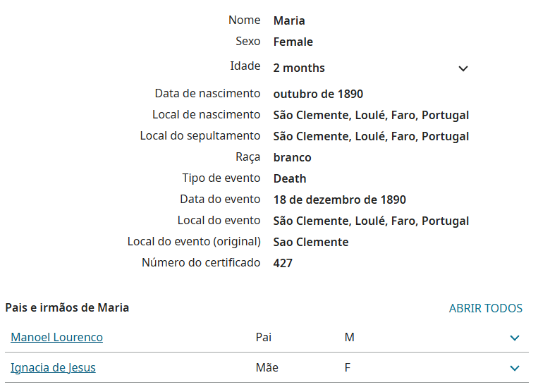The height and width of the screenshot is (392, 538).
Task: Click the original event place Sao Clemente
Action: pyautogui.click(x=311, y=242)
